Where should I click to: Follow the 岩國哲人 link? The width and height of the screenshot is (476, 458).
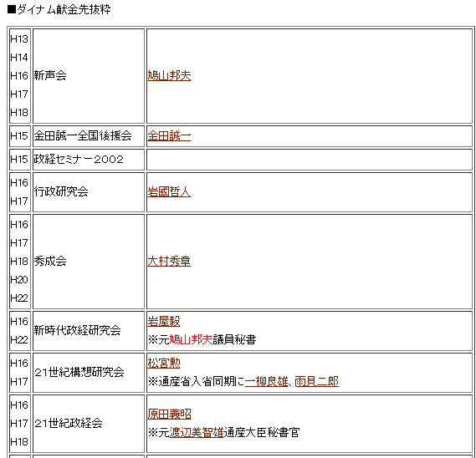[169, 191]
